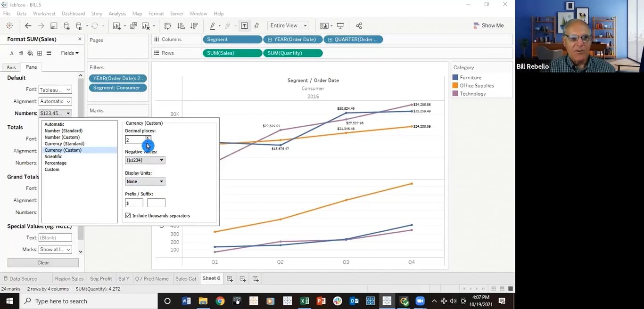Click the Show Me button
The image size is (644, 309).
click(x=488, y=25)
